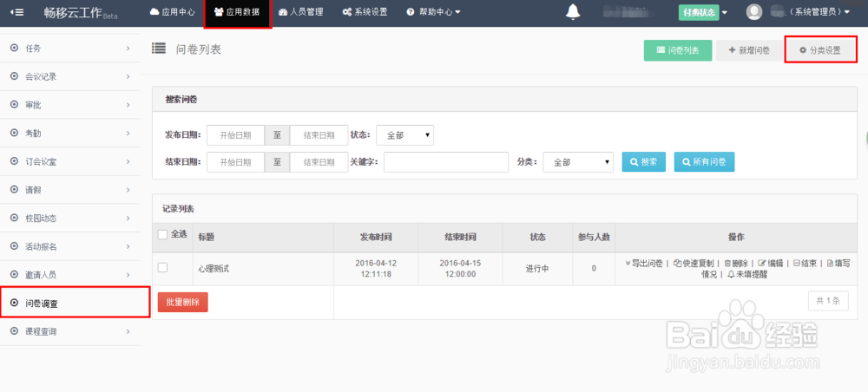Edit the 心理测试 questionnaire with 编辑

point(771,264)
